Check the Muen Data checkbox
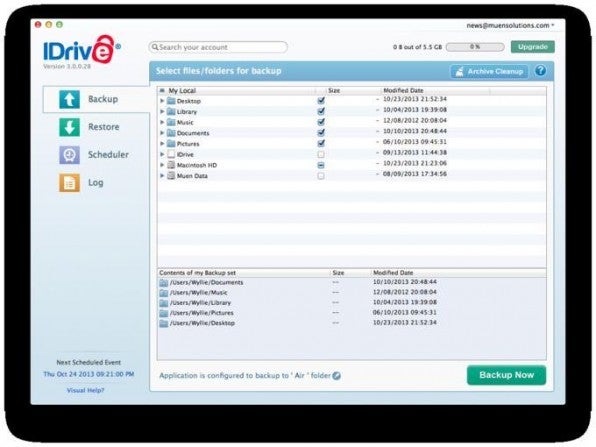The width and height of the screenshot is (596, 447). [x=321, y=176]
